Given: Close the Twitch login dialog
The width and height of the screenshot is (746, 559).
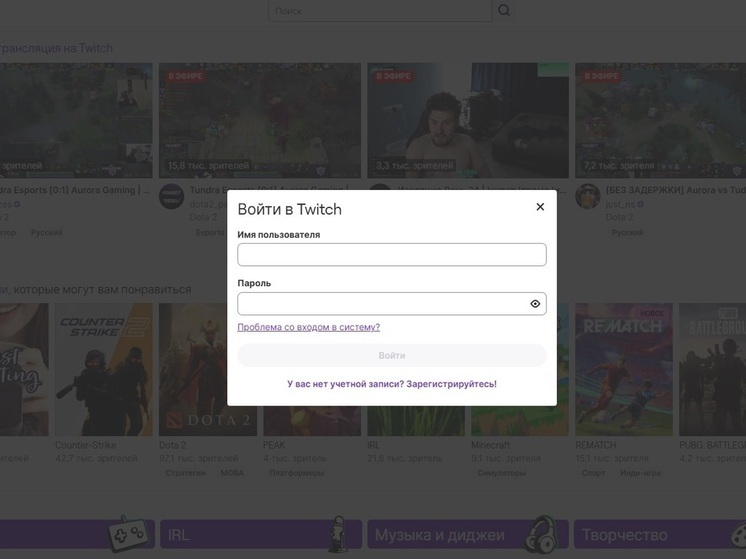Looking at the screenshot, I should pos(540,207).
